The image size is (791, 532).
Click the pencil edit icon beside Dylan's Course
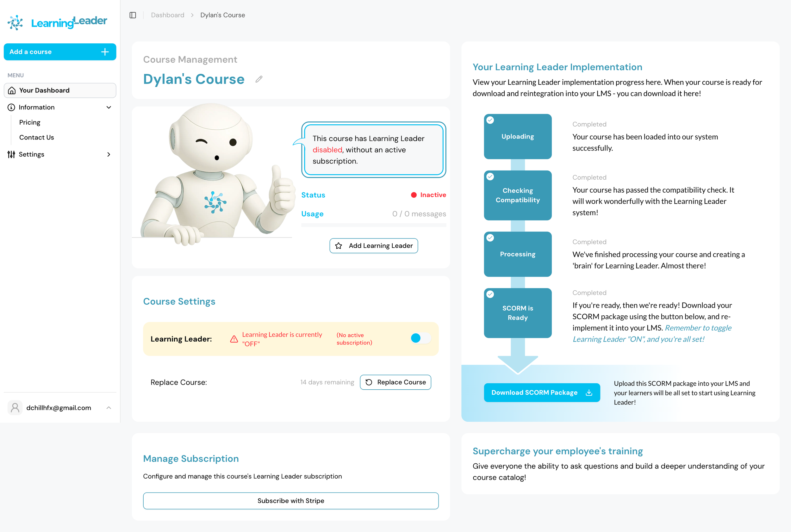(259, 79)
